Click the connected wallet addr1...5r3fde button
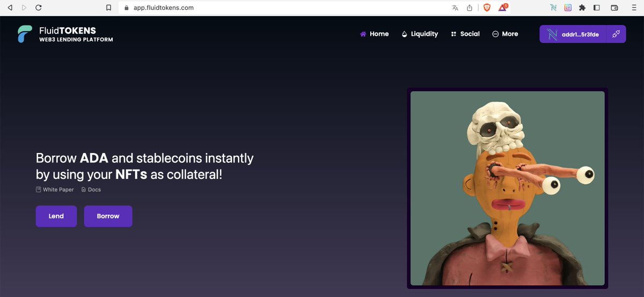Viewport: 644px width, 297px height. pyautogui.click(x=573, y=34)
